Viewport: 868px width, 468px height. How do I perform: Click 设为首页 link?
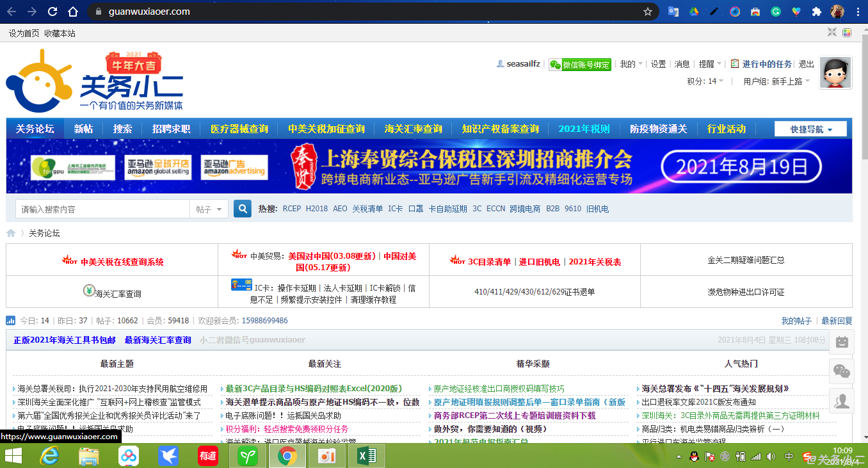[24, 33]
